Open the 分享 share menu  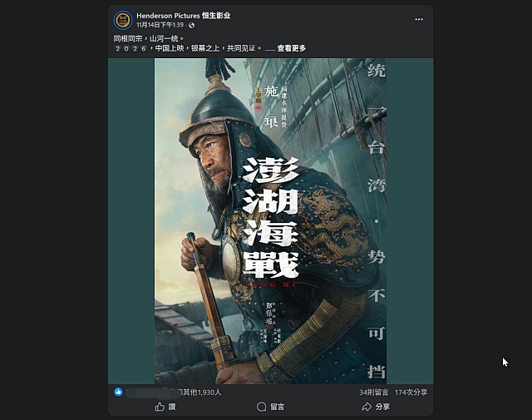(382, 407)
